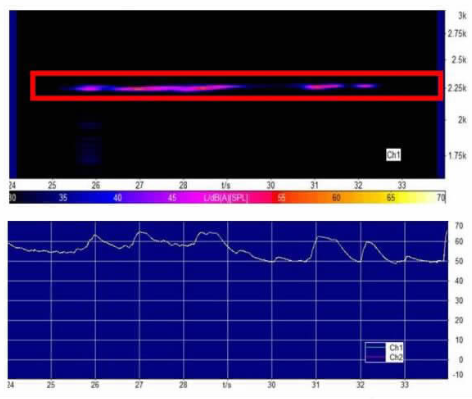472x399 pixels.
Task: Click the 1.75k frequency axis label
Action: (456, 156)
